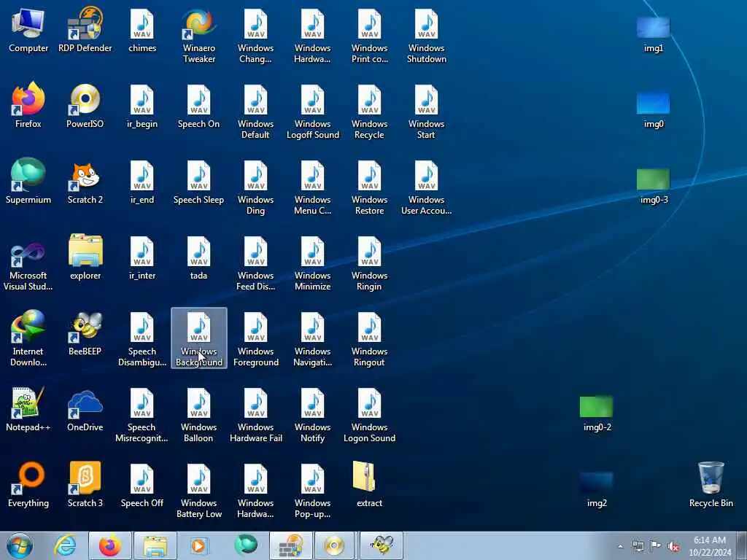Select ir_end WAV file
The height and width of the screenshot is (560, 747).
pyautogui.click(x=142, y=182)
